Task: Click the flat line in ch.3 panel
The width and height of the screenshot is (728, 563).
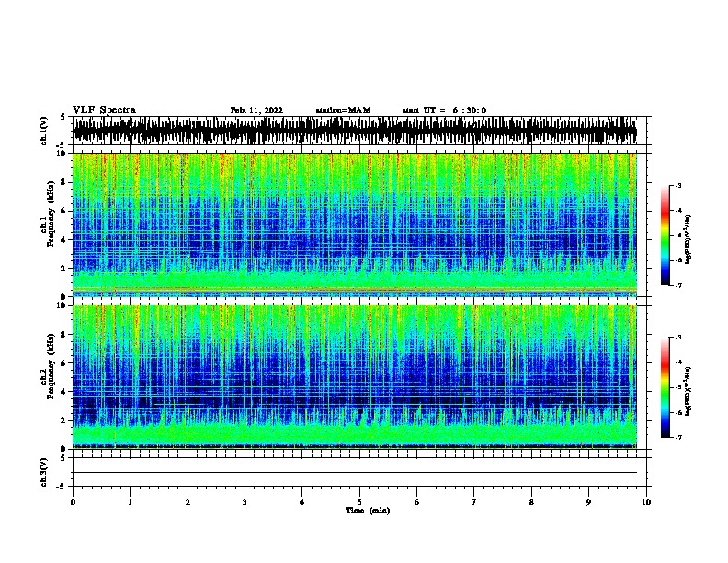Action: (355, 473)
